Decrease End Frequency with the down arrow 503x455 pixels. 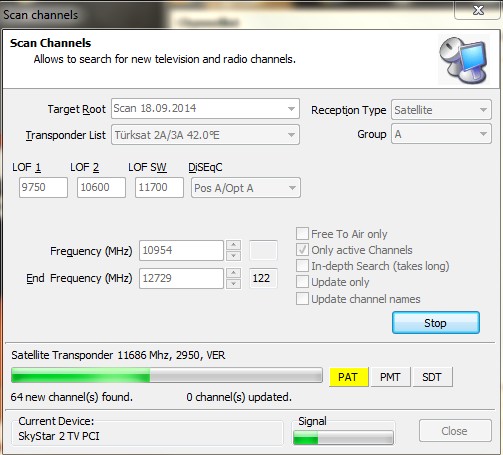[233, 284]
